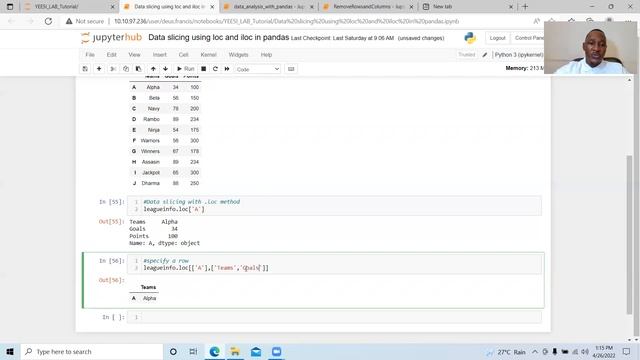Open the Edit menu
The image size is (640, 360).
pos(111,55)
